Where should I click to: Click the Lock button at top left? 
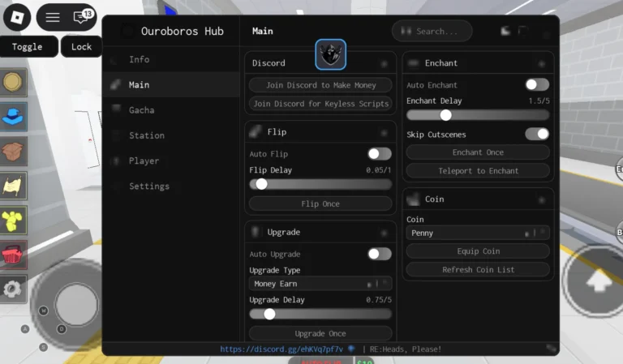81,46
